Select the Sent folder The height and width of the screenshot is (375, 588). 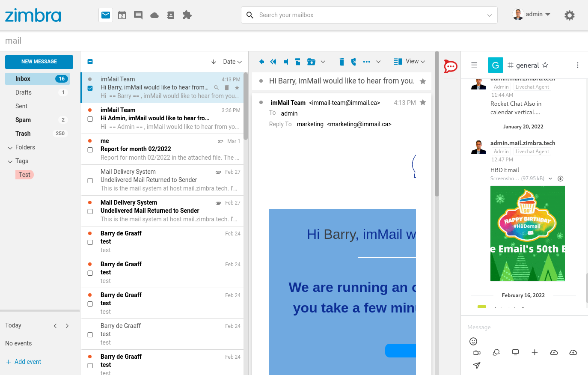click(x=37, y=106)
